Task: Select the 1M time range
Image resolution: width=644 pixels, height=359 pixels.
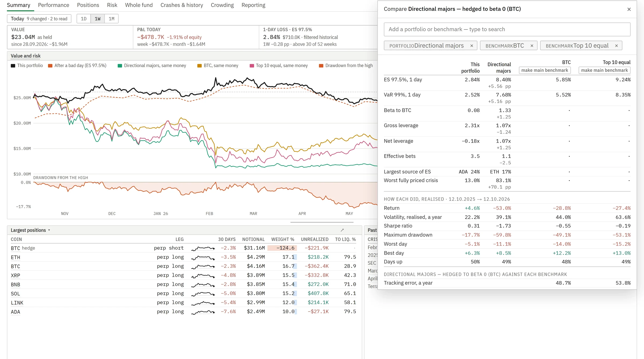Action: pos(111,19)
